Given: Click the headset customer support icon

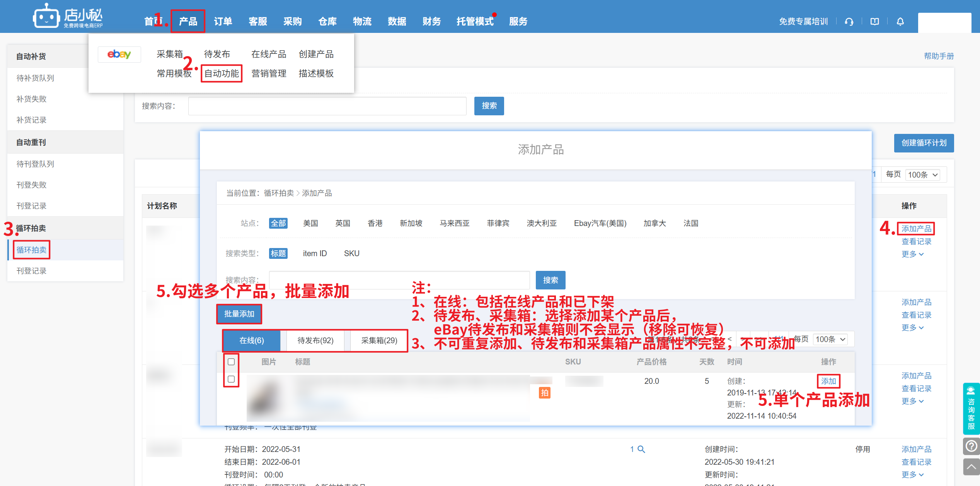Looking at the screenshot, I should click(849, 22).
